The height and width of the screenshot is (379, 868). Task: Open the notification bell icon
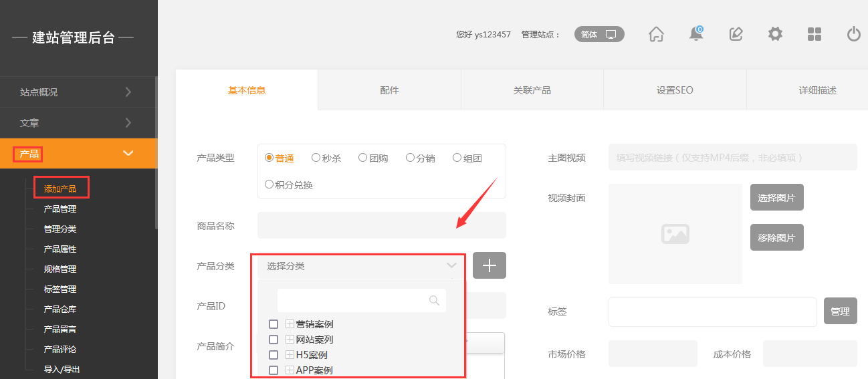pos(696,34)
